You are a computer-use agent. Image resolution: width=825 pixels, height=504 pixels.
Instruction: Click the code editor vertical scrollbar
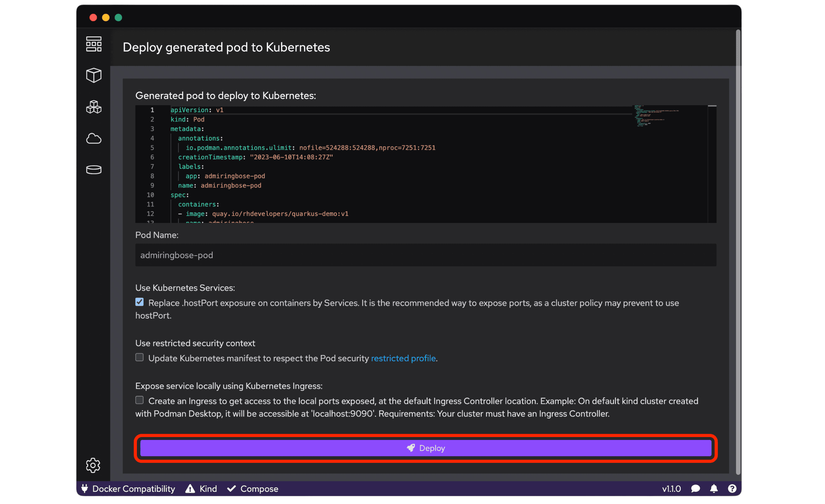(x=712, y=164)
